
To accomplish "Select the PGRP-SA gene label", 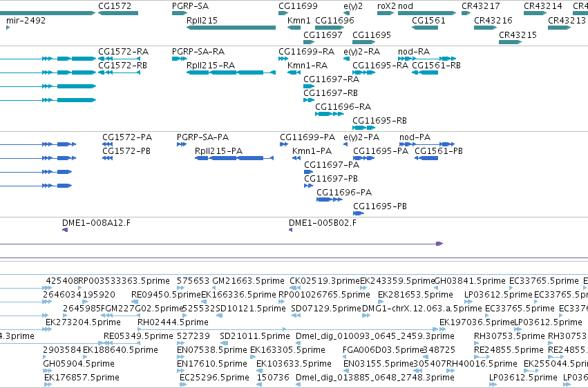I will pos(190,6).
